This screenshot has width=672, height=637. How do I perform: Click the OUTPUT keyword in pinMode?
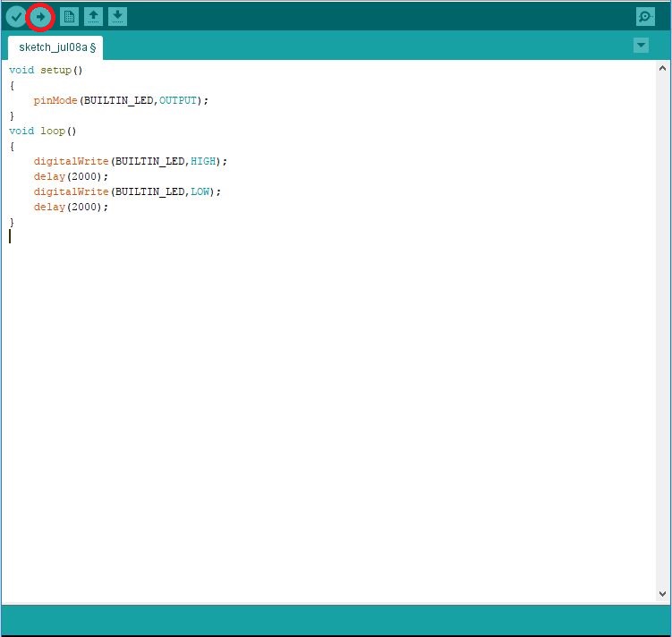(177, 100)
